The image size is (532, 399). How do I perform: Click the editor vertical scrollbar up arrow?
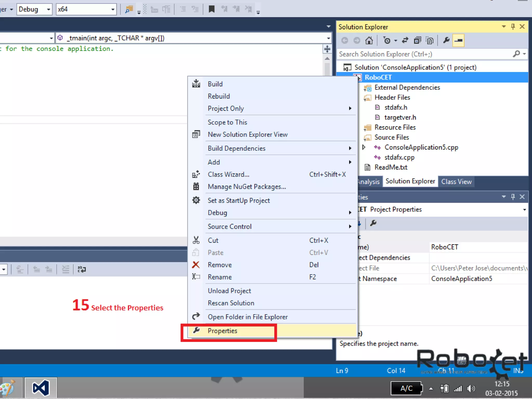point(327,59)
